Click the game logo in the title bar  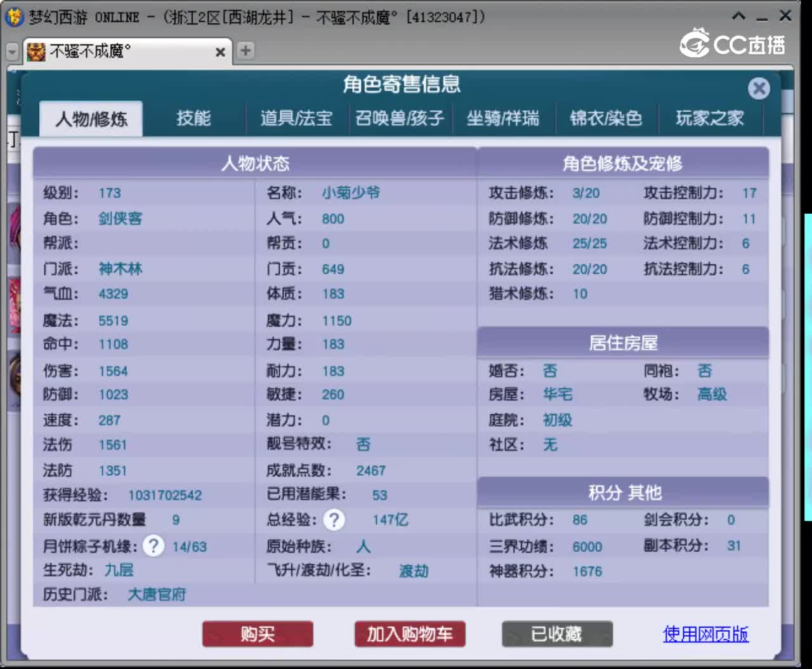[14, 17]
